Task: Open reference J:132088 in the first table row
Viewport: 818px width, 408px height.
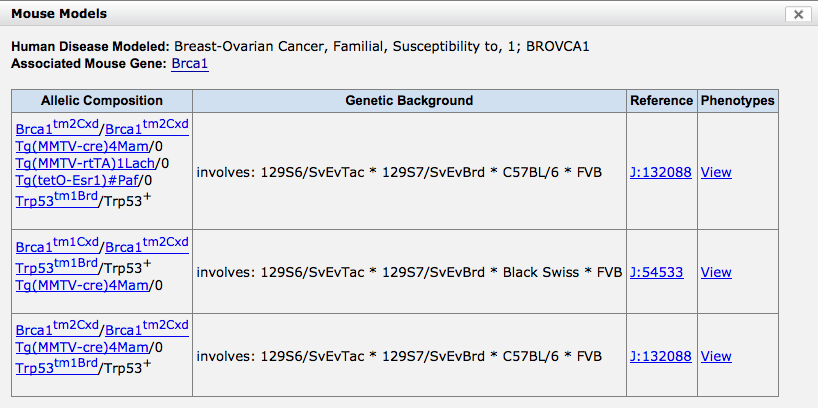Action: [660, 172]
